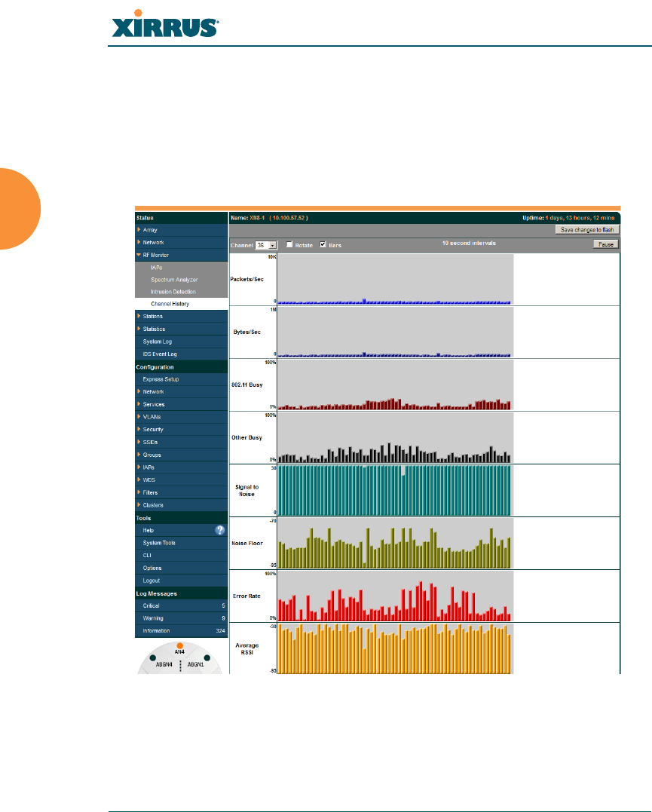Expand the IAPs configuration section
Image resolution: width=652 pixels, height=812 pixels.
point(181,467)
